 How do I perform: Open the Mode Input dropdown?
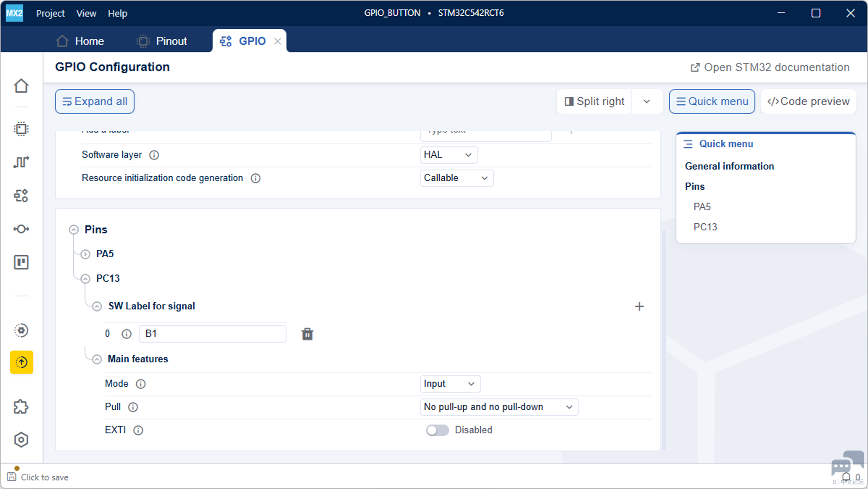click(450, 384)
